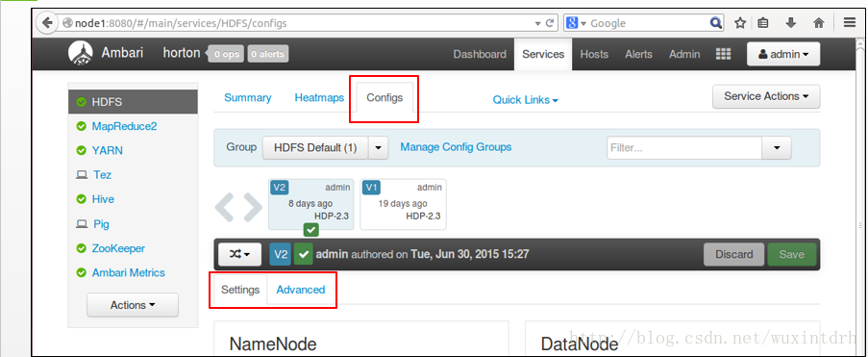Show previous config versions with left arrow
868x357 pixels.
pos(225,206)
